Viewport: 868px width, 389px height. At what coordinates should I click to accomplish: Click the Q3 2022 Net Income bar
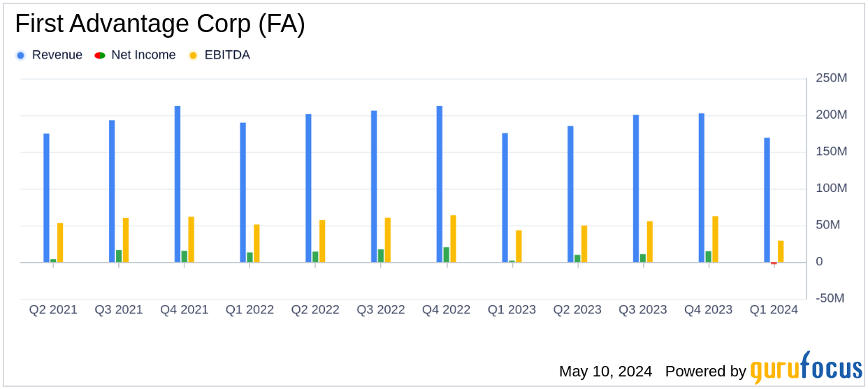(x=381, y=256)
